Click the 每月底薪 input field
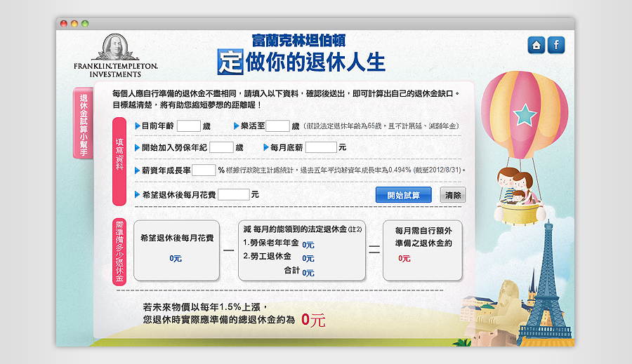The width and height of the screenshot is (632, 364). click(321, 147)
